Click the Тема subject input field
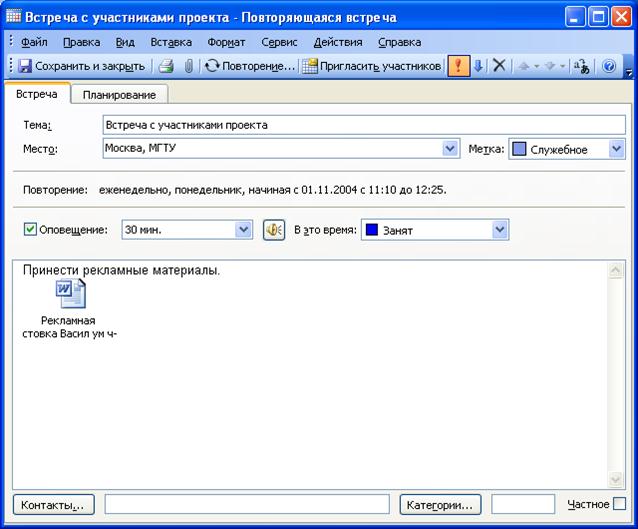Viewport: 638px width, 529px height. pyautogui.click(x=364, y=125)
